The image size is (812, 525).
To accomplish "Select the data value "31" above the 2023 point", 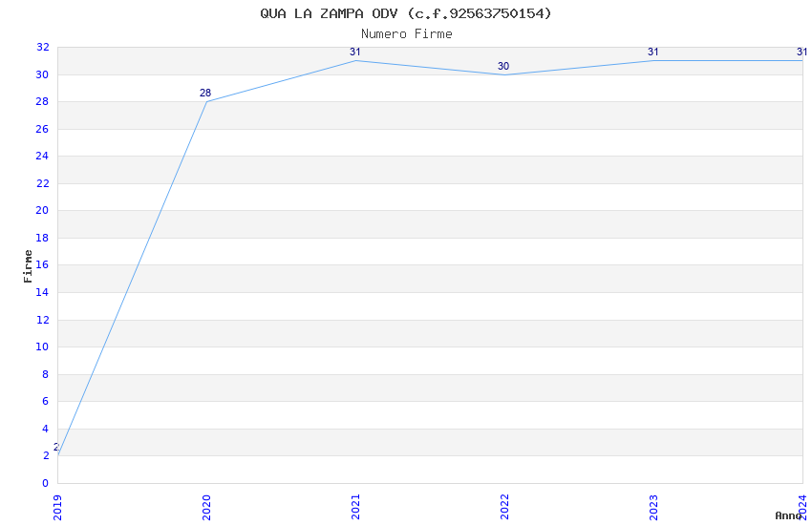I will [x=653, y=52].
